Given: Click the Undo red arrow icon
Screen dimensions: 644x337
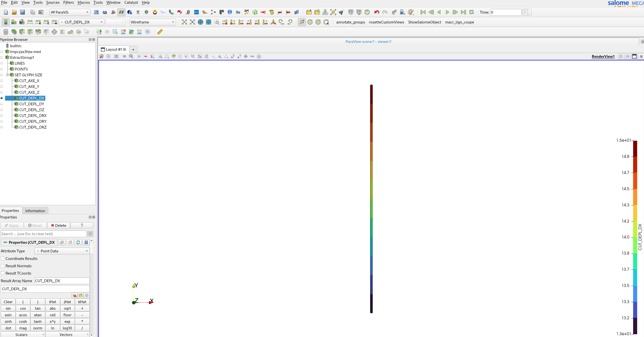Looking at the screenshot, I should pyautogui.click(x=377, y=12).
